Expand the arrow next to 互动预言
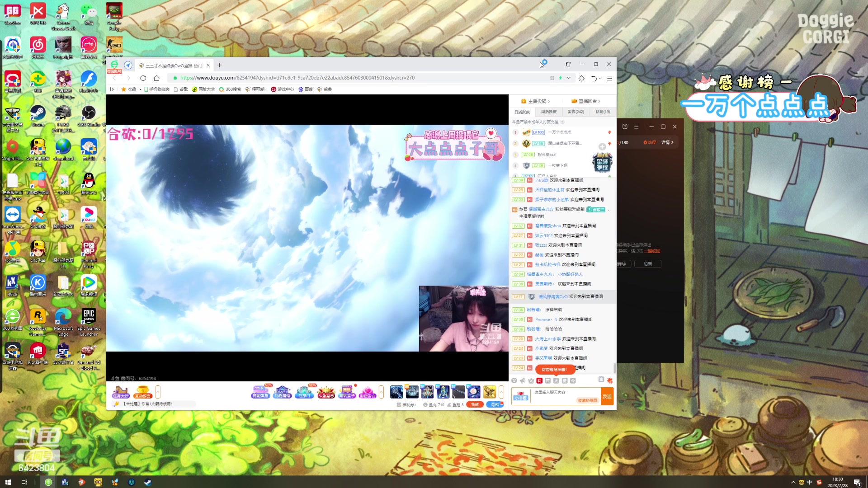 (158, 392)
